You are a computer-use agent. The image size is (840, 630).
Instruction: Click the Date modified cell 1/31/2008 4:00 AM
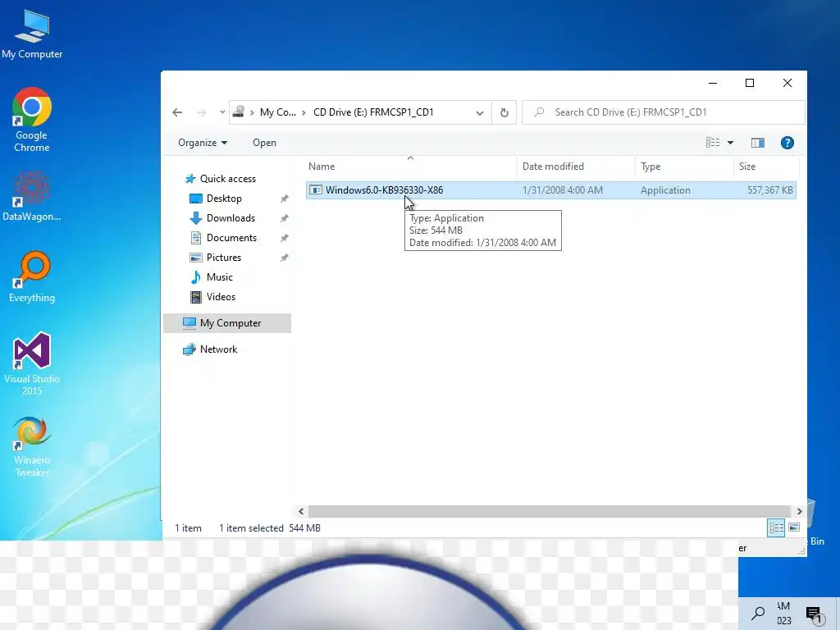(563, 190)
